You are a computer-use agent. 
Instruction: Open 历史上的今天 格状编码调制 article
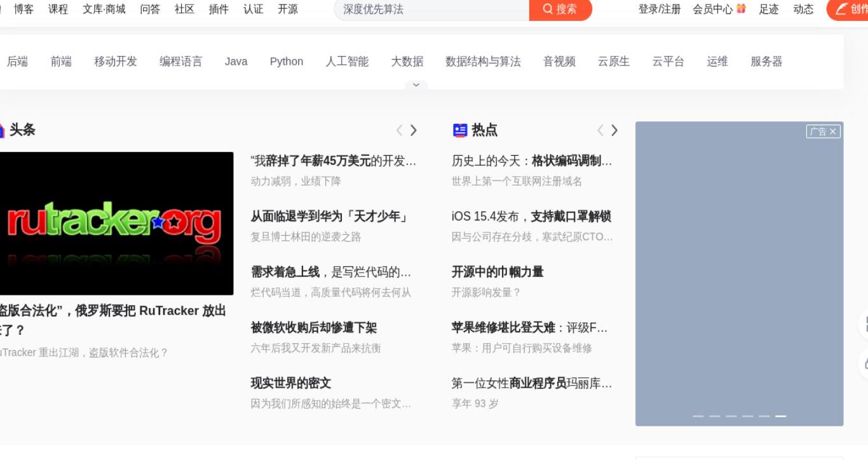(532, 161)
